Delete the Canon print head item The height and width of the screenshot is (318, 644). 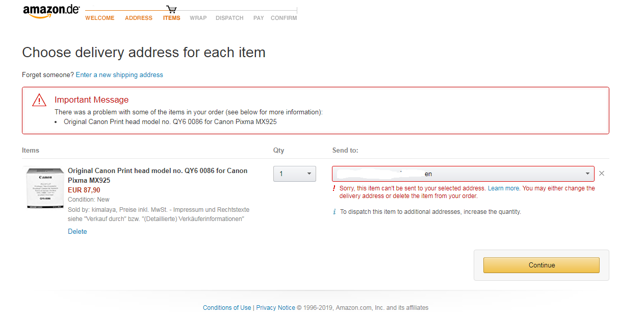tap(78, 232)
